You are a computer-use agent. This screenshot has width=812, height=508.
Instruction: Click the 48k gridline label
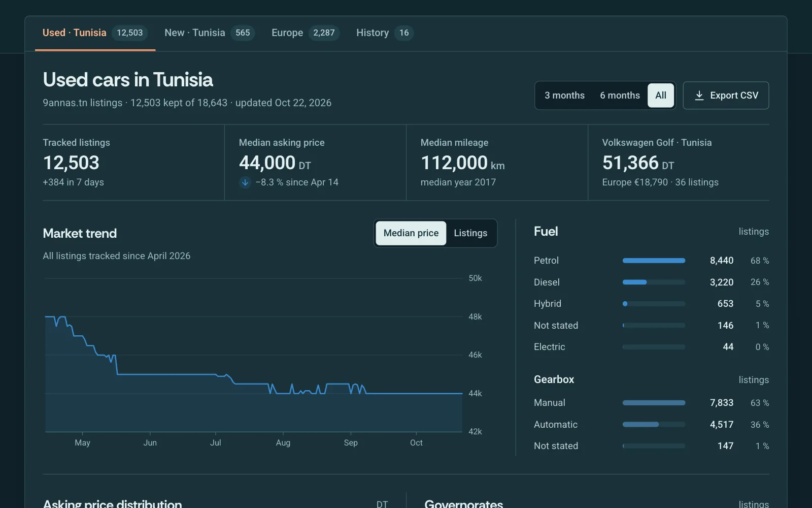click(475, 316)
